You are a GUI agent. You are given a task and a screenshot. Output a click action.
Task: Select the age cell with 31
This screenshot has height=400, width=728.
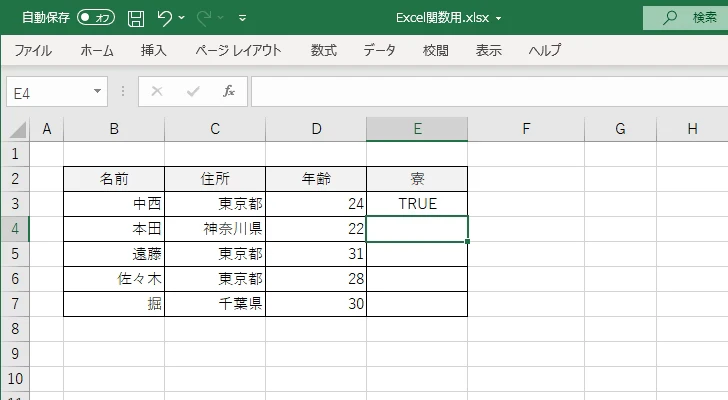(x=316, y=254)
